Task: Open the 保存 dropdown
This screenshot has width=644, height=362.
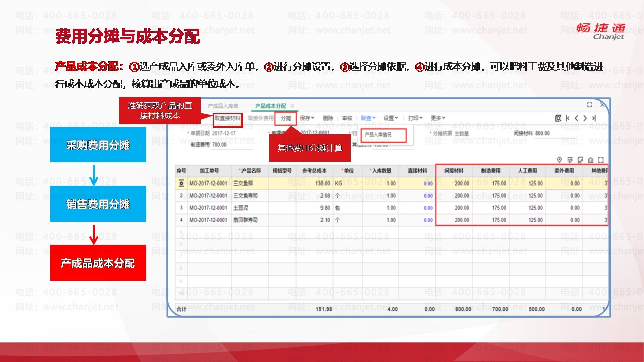Action: click(x=307, y=118)
